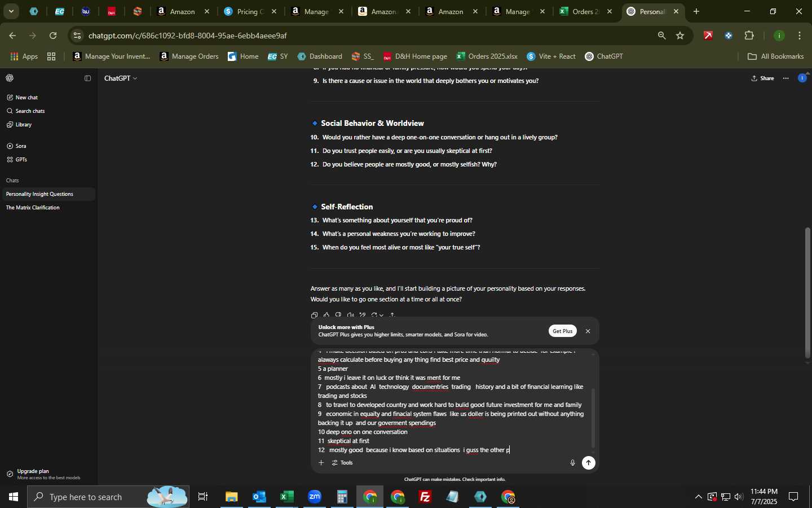Close the Pricing tab

[x=274, y=11]
